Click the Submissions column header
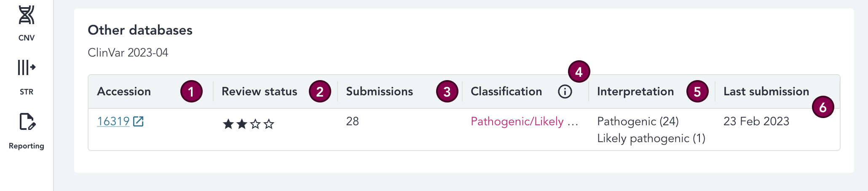The image size is (868, 191). click(379, 91)
